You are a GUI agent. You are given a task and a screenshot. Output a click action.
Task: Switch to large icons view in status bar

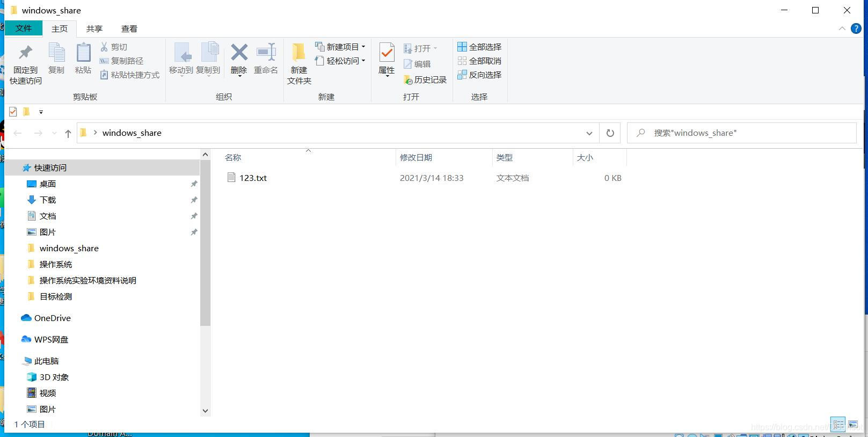(x=852, y=425)
